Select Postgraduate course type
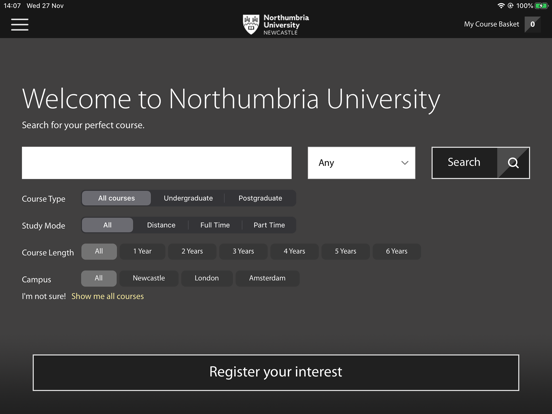The image size is (552, 414). [x=260, y=198]
